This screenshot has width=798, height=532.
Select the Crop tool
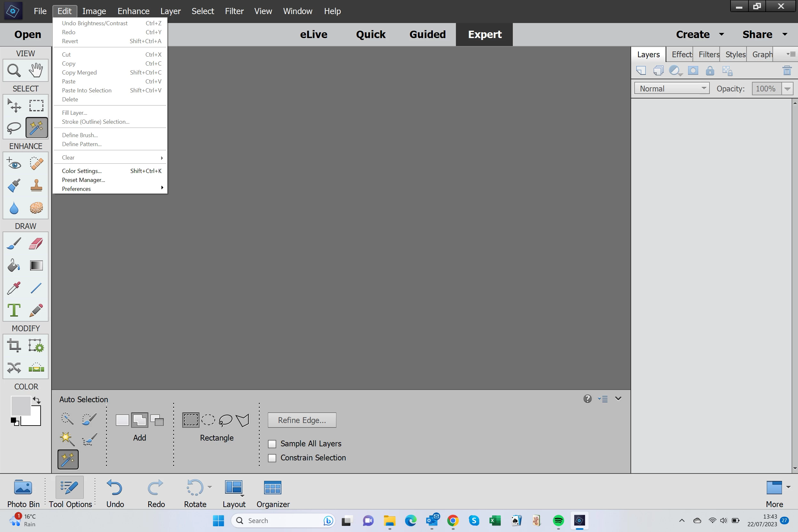click(14, 346)
